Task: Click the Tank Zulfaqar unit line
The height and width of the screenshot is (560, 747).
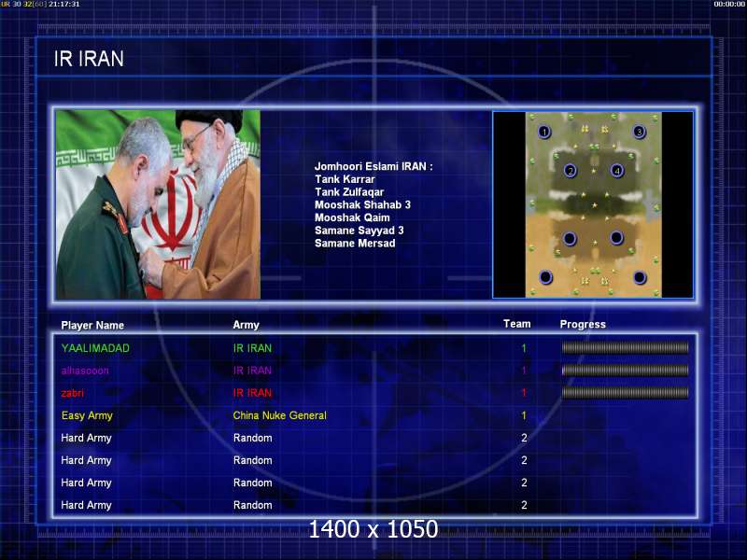Action: tap(349, 192)
